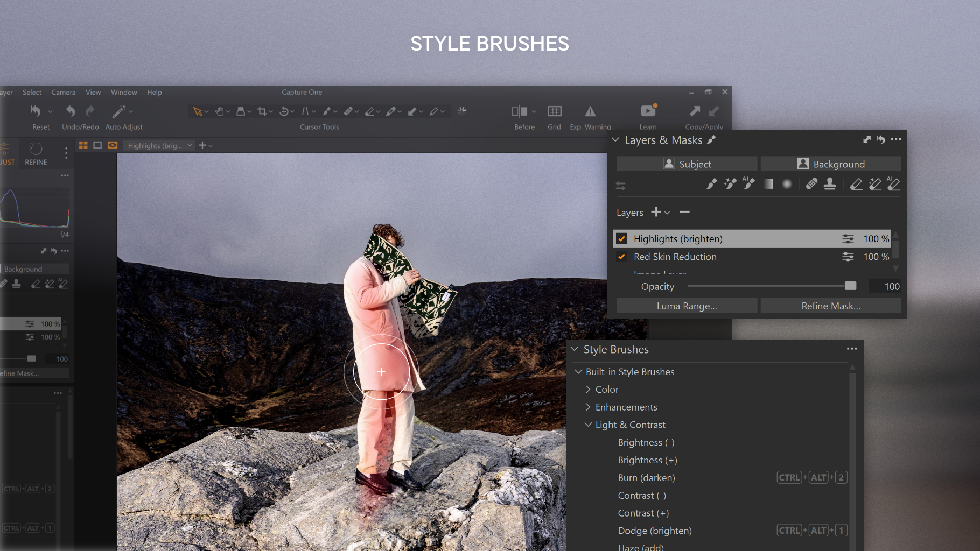The height and width of the screenshot is (551, 980).
Task: Select the Heal tool in the toolbar
Action: pyautogui.click(x=349, y=111)
